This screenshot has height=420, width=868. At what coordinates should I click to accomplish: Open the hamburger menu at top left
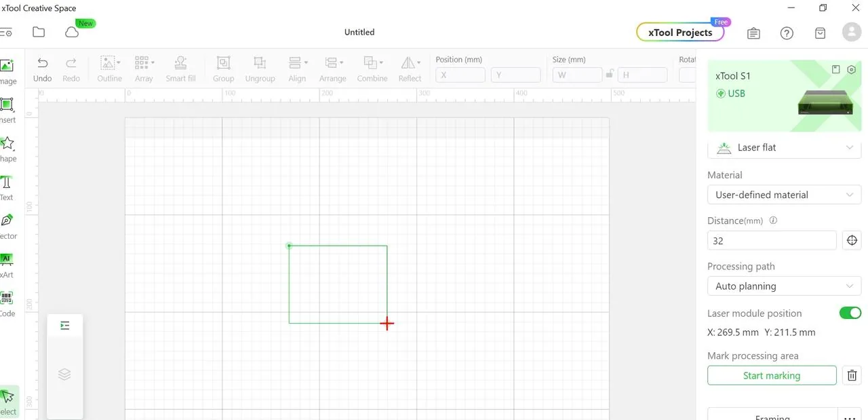6,32
